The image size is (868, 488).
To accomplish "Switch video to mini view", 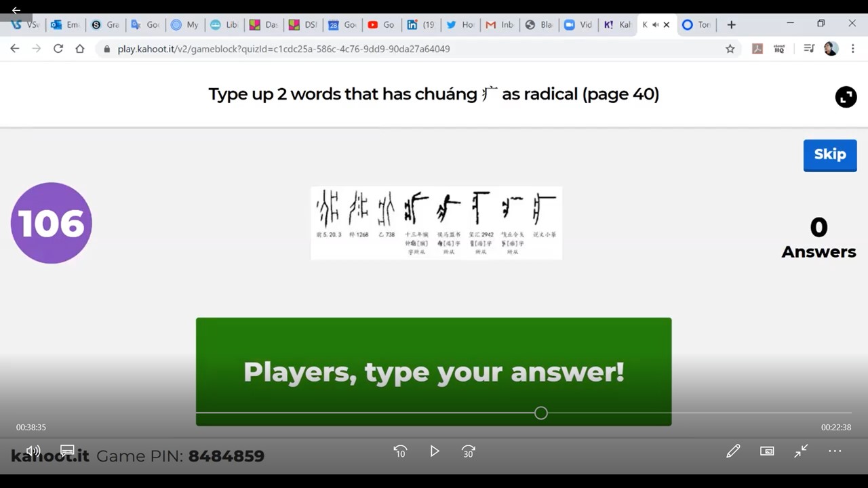I will click(x=767, y=451).
